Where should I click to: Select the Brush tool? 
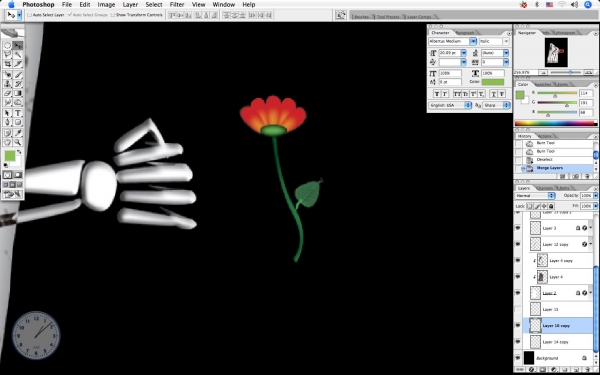pyautogui.click(x=18, y=75)
